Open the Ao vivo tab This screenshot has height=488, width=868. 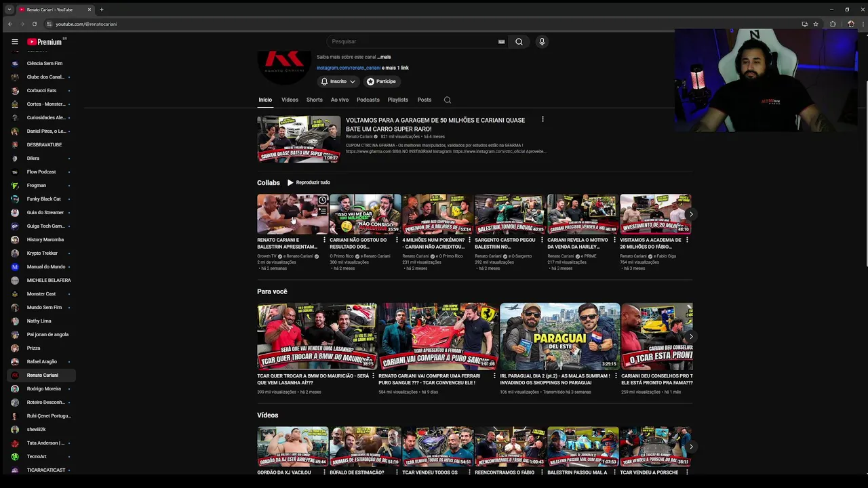[x=340, y=100]
